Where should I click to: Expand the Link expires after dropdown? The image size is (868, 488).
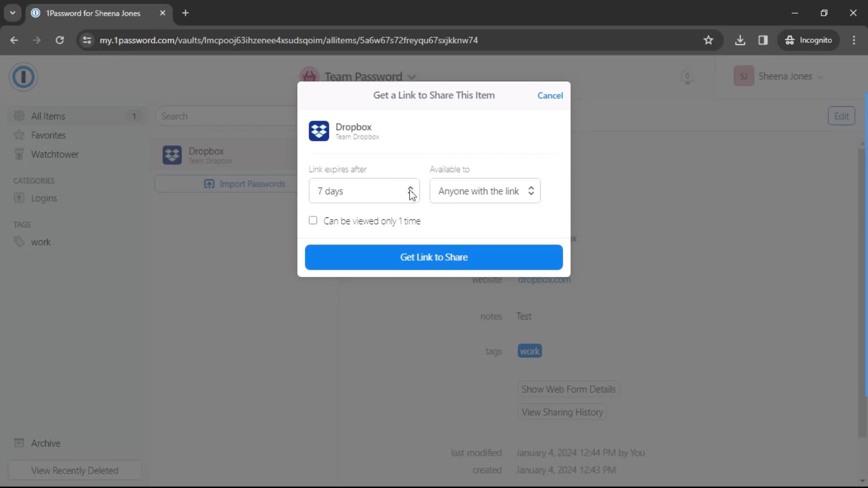click(x=411, y=191)
